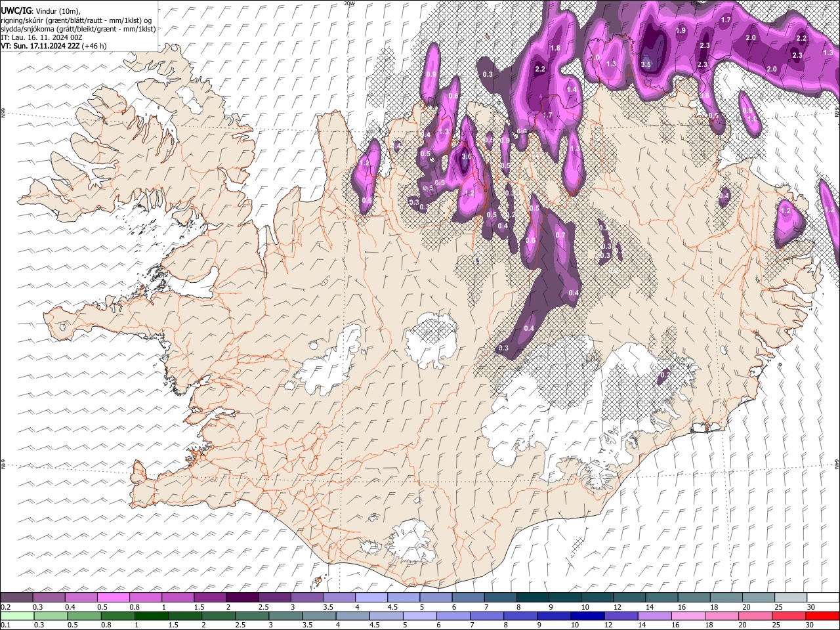The width and height of the screenshot is (840, 630).
Task: Click the '15W' longitude label
Action: point(695,3)
